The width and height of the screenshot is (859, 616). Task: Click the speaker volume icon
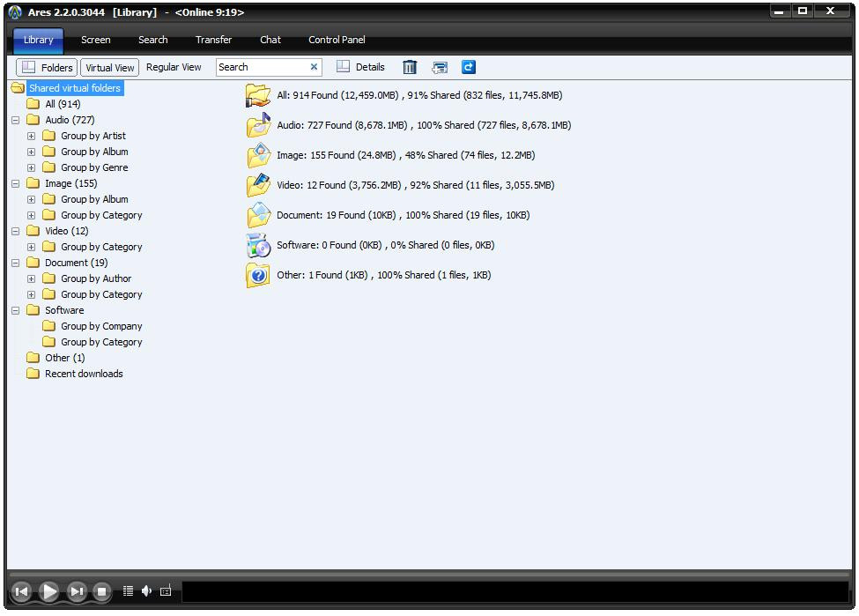tap(146, 591)
